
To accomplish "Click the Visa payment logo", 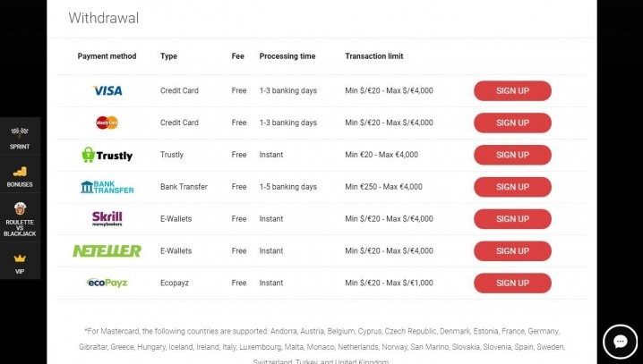I will pos(107,90).
